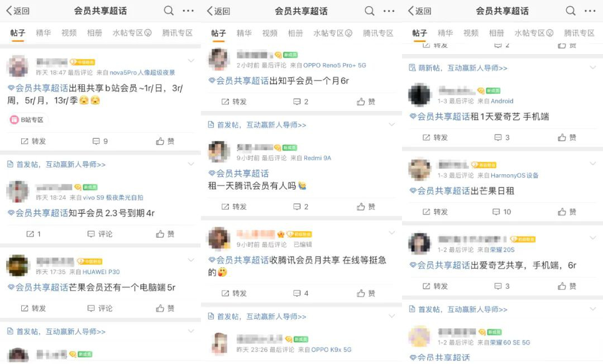Screen dimensions: 603x364
Task: Open the three-dots menu in the middle panel
Action: [389, 11]
